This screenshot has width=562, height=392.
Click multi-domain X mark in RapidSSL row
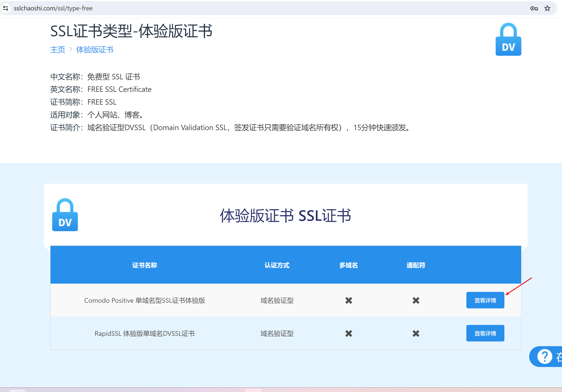coord(349,333)
